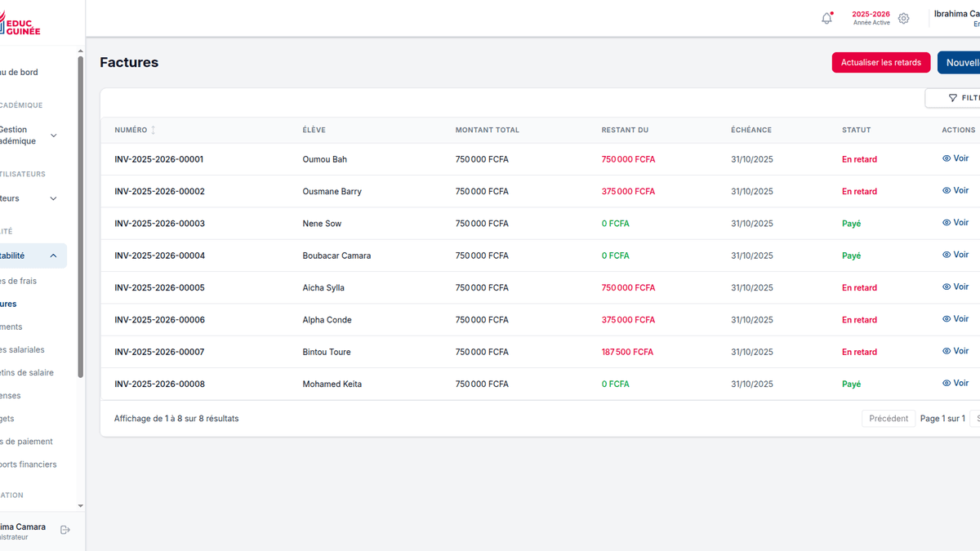Click invoice number INV-2025-2026-00006
The image size is (980, 551).
159,320
